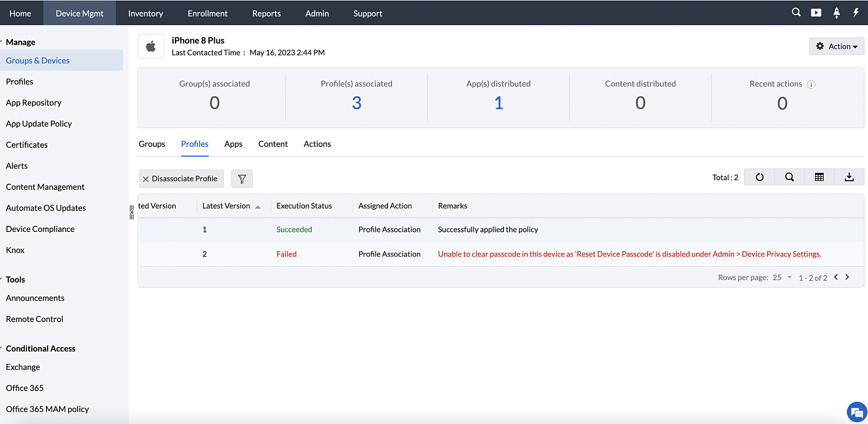Click the search icon in top navigation bar

796,13
